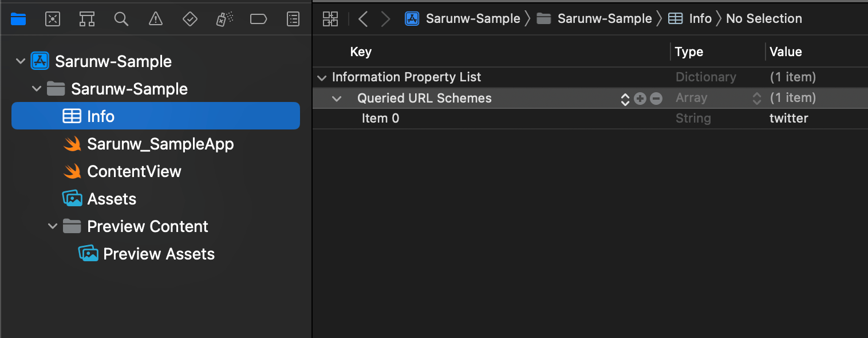Remove Queried URL Schemes with minus button
The image size is (868, 338).
click(656, 99)
